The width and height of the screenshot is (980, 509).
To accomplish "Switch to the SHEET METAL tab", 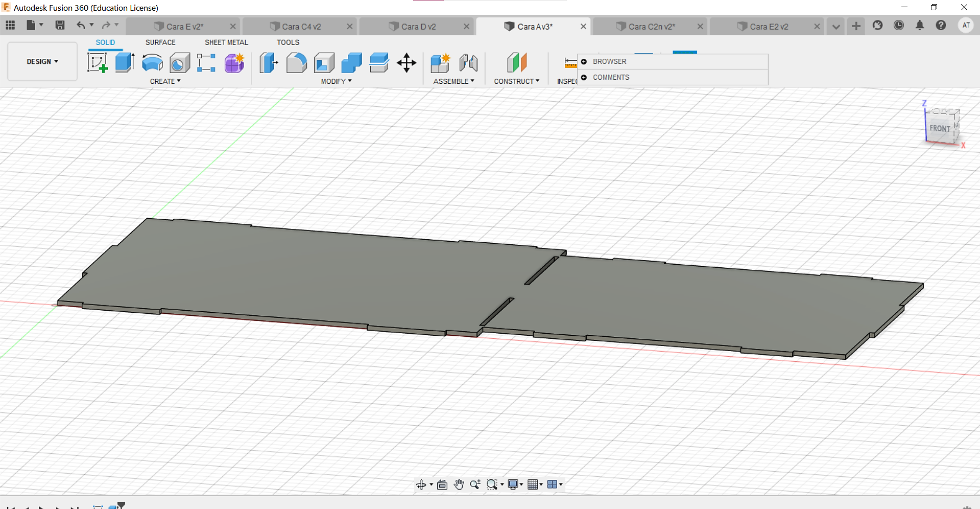I will pos(226,42).
